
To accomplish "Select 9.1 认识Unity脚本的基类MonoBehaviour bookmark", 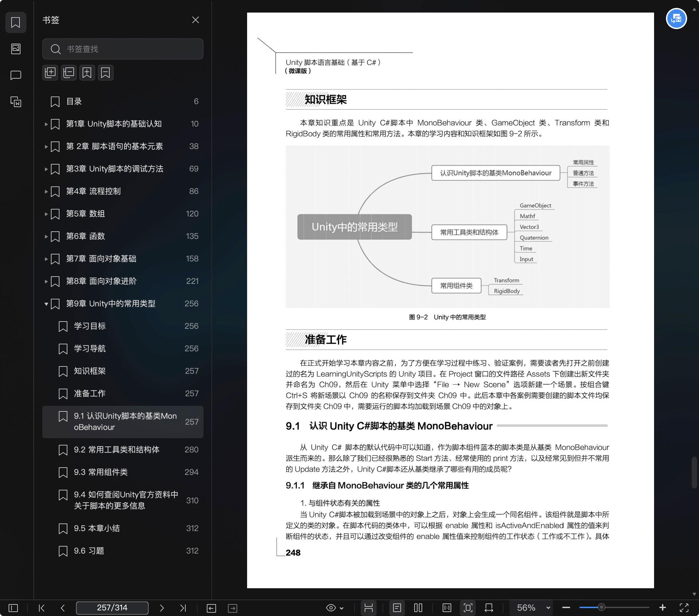I will (123, 422).
